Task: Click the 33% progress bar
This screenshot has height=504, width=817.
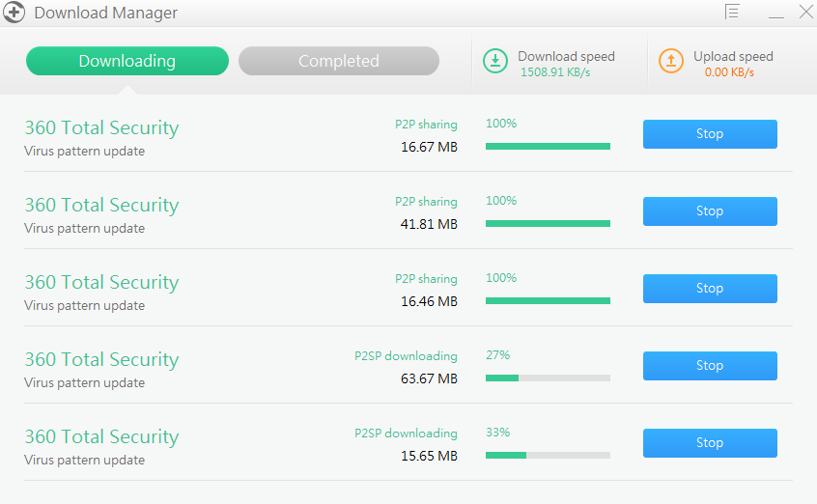Action: point(548,455)
